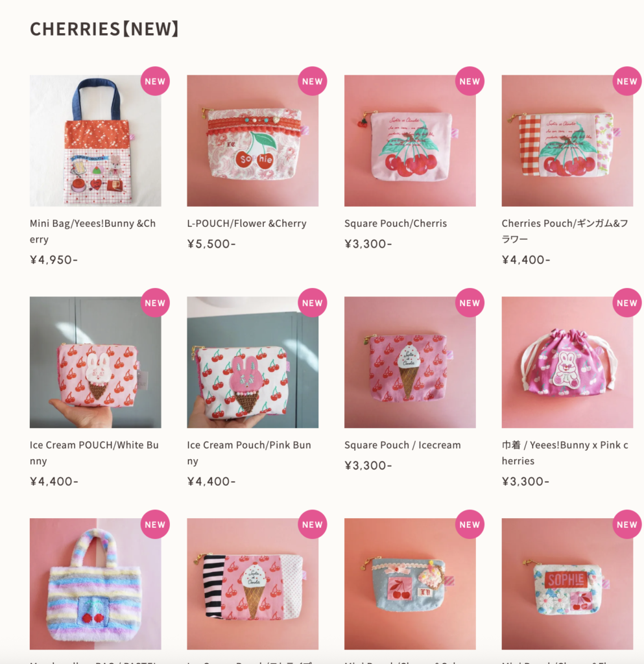Follow the Ice Cream POUCH/White Bunny title link

94,453
